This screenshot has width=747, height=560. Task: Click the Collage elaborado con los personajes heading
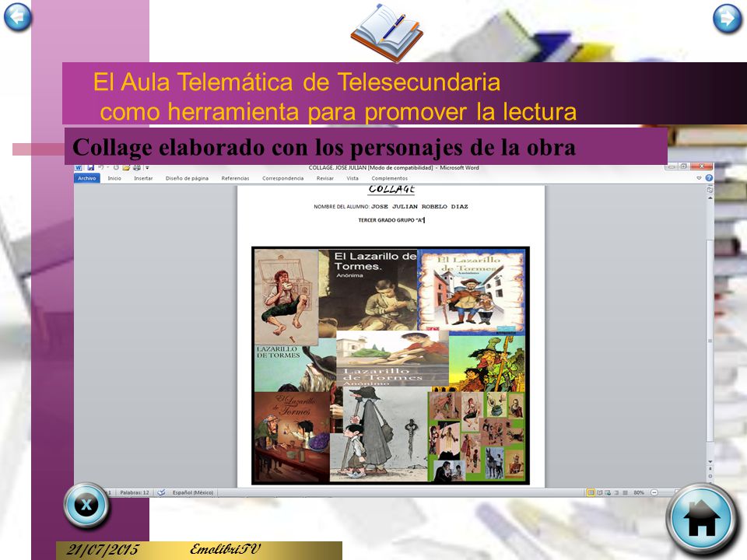click(x=324, y=147)
